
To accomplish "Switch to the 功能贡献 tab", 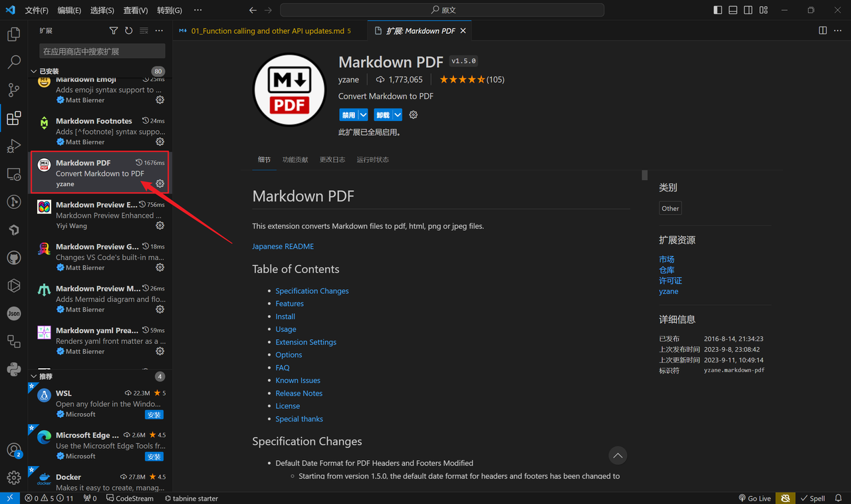I will [295, 160].
